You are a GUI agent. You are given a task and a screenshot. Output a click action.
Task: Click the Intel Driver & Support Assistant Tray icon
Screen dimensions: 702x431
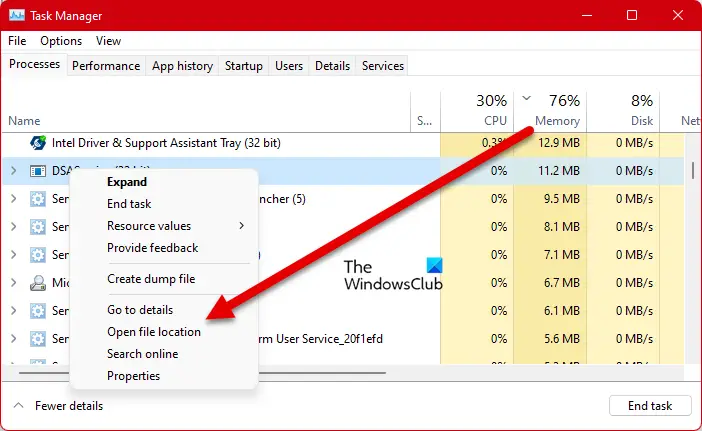click(38, 143)
